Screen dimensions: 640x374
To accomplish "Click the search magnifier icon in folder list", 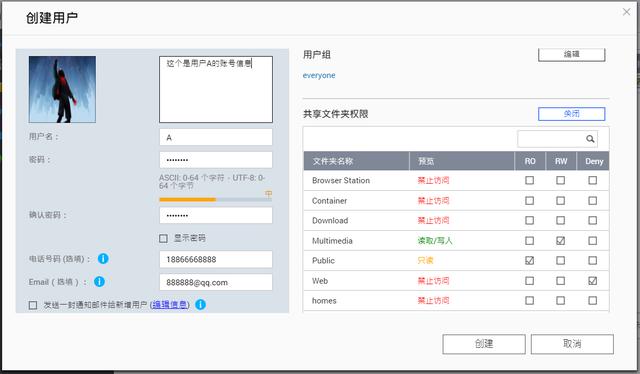I will [590, 139].
